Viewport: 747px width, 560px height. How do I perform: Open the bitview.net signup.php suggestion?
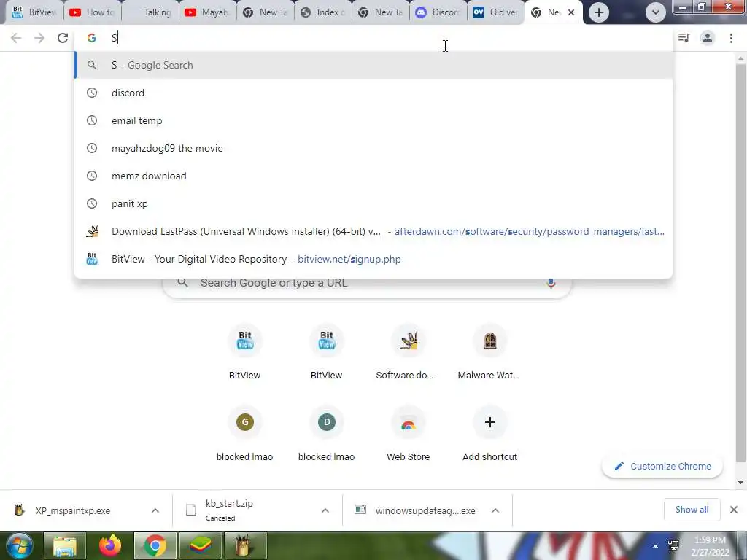(x=373, y=259)
